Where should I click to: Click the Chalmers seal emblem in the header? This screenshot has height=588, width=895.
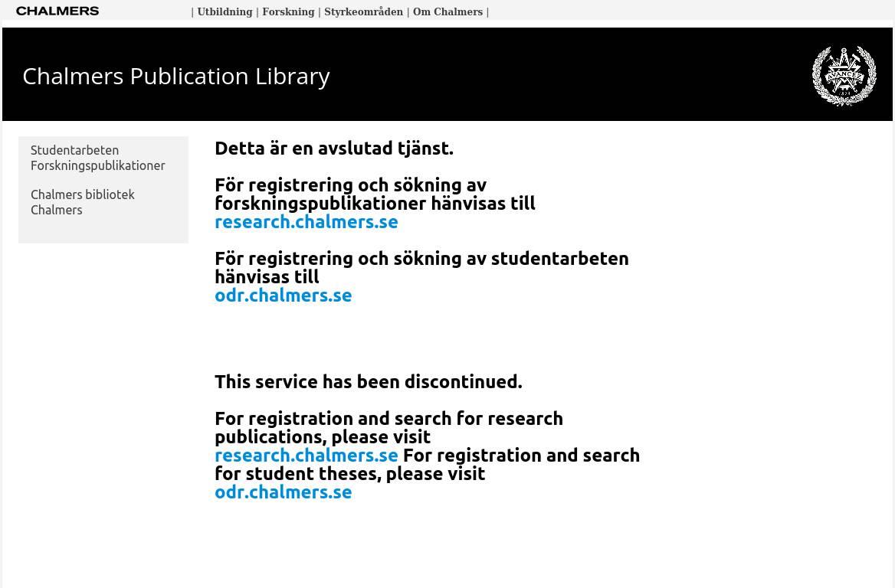(x=844, y=76)
